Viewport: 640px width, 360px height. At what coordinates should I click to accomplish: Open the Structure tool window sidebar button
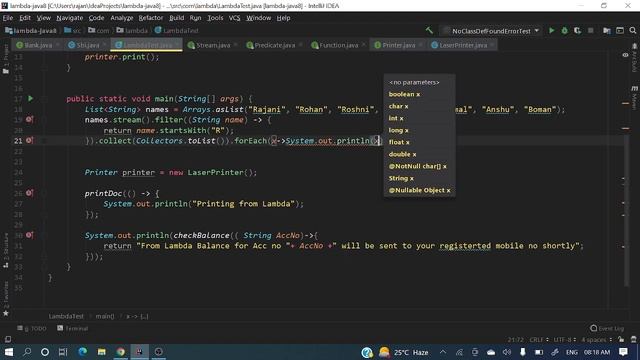pos(6,251)
